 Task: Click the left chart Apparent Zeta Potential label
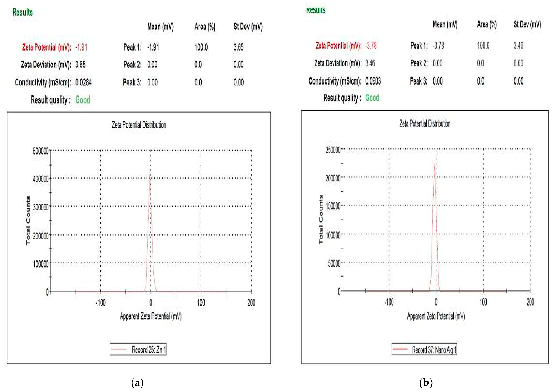(151, 316)
